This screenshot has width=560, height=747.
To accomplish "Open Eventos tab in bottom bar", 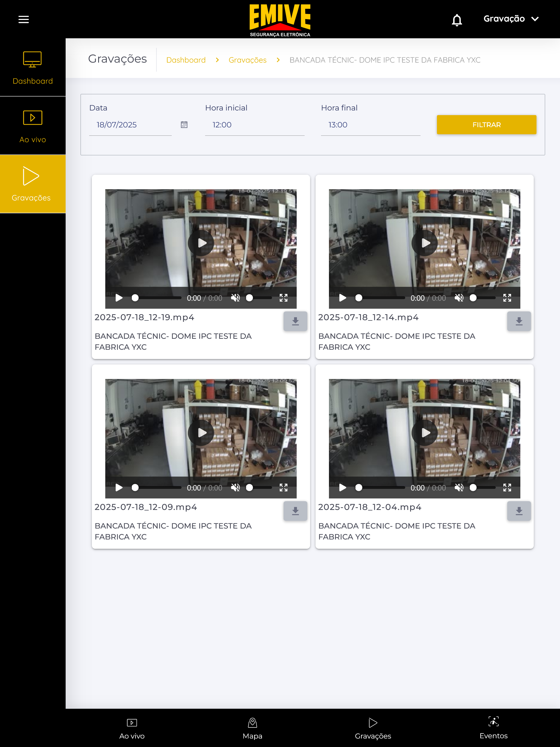I will [494, 728].
